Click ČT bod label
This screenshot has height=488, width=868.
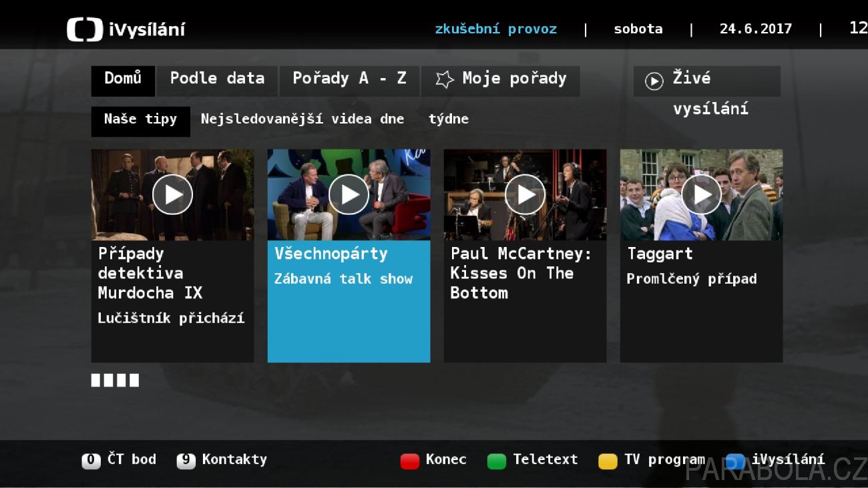click(x=132, y=459)
